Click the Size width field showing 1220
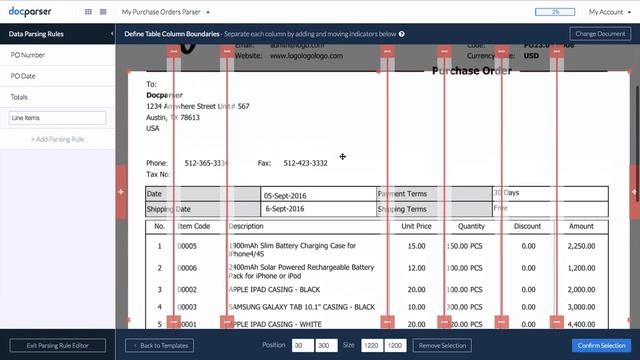This screenshot has width=640, height=360. pyautogui.click(x=372, y=345)
